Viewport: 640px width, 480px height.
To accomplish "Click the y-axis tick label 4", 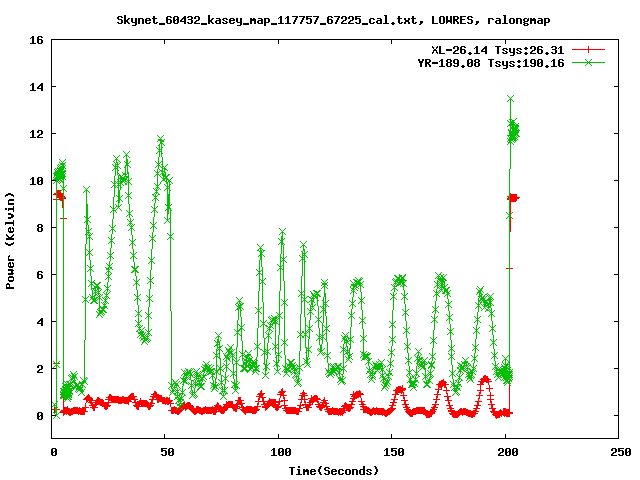I will click(x=40, y=322).
